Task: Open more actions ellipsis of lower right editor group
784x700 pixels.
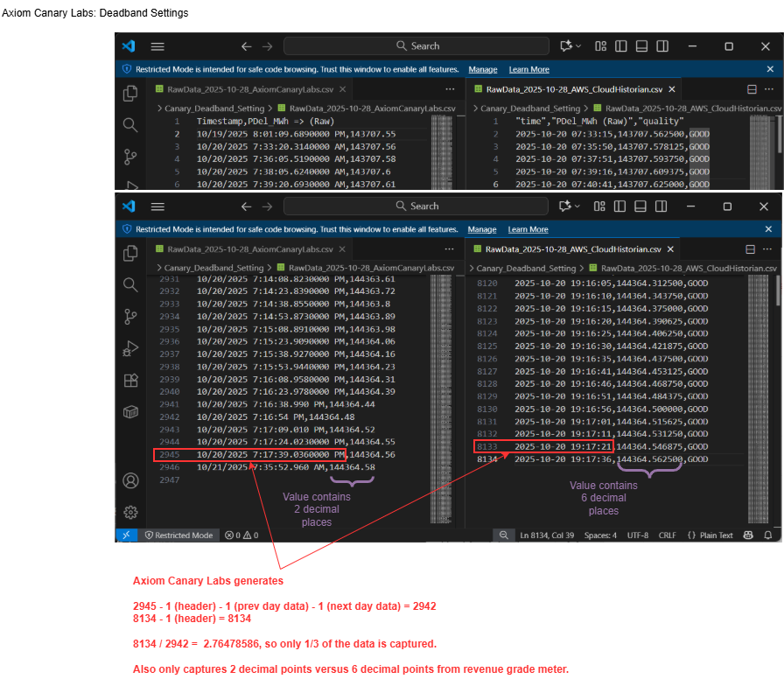Action: pyautogui.click(x=767, y=249)
